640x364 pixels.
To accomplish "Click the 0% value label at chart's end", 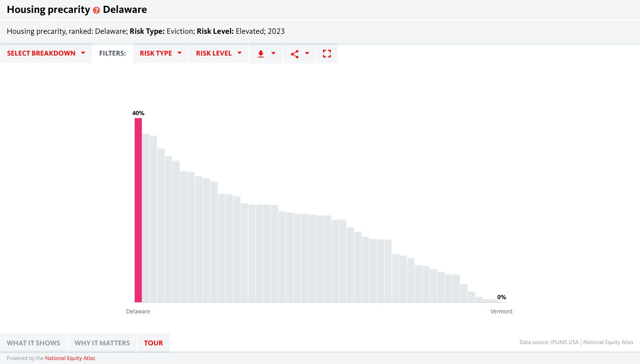I will click(501, 297).
